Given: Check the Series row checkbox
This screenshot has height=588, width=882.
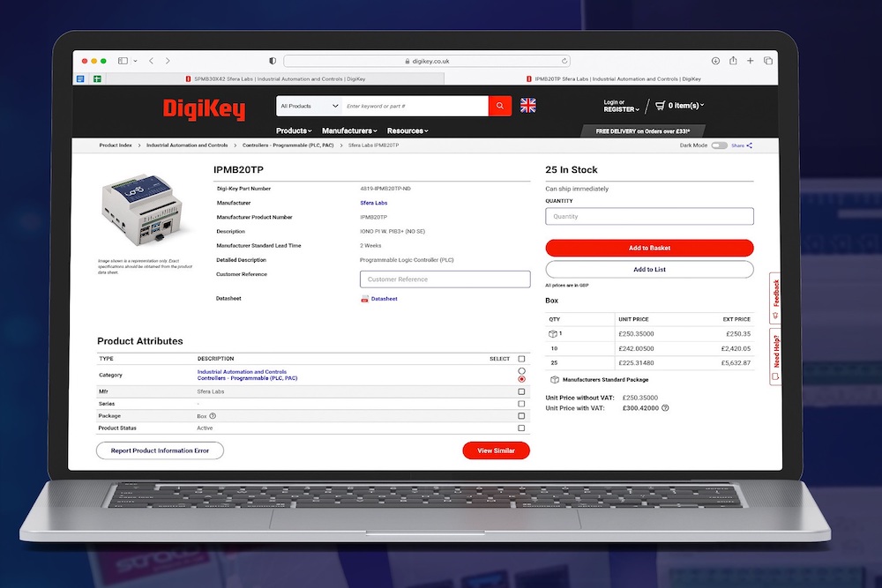Looking at the screenshot, I should 521,404.
